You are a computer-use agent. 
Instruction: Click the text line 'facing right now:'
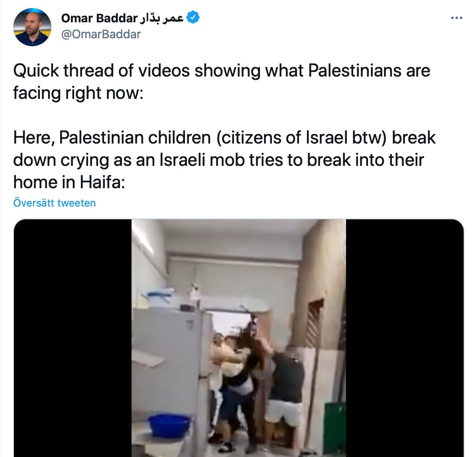click(x=78, y=93)
